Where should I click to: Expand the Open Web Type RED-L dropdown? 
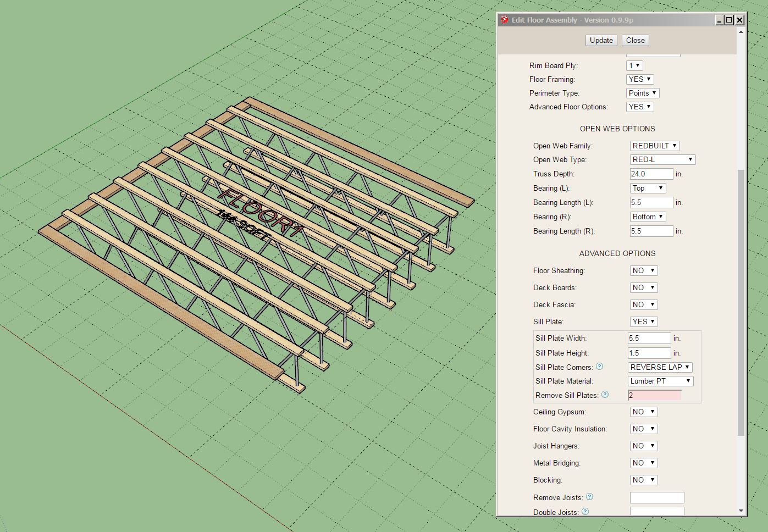(x=662, y=159)
